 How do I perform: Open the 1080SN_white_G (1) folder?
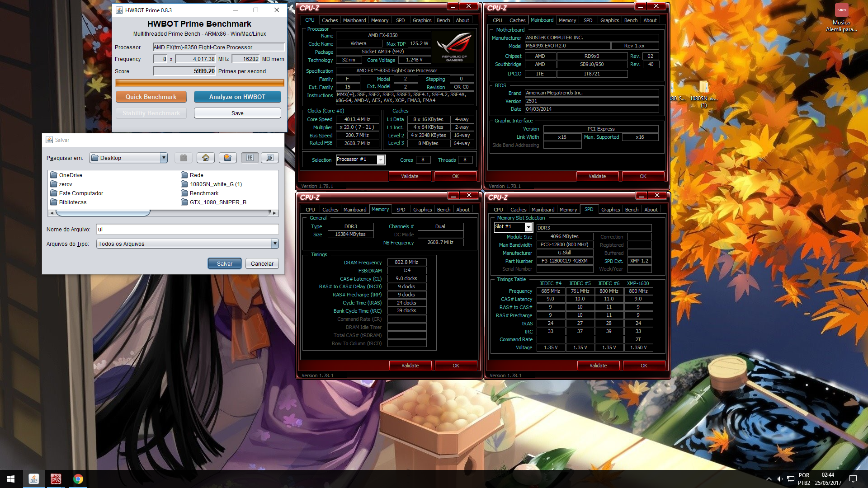click(211, 184)
